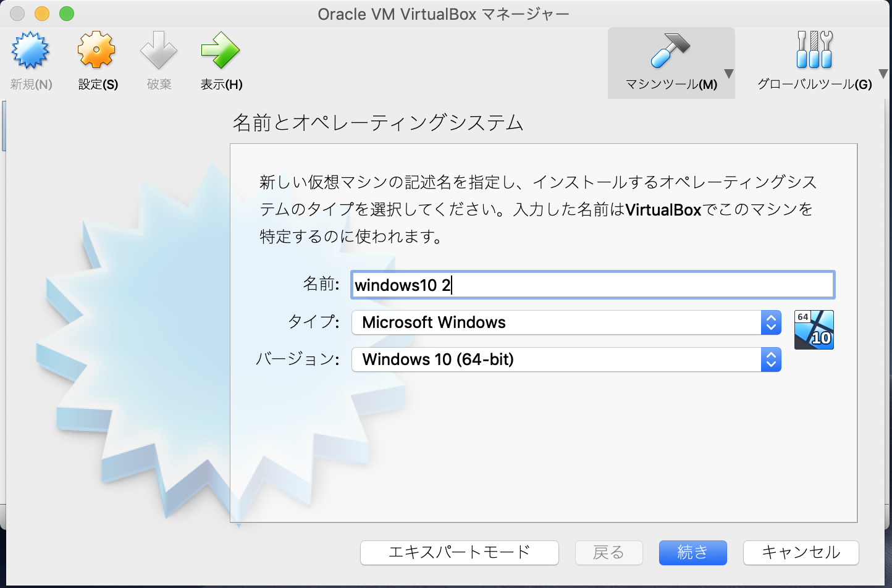The width and height of the screenshot is (892, 588).
Task: Click the 表示(H) green arrow icon
Action: [x=221, y=50]
